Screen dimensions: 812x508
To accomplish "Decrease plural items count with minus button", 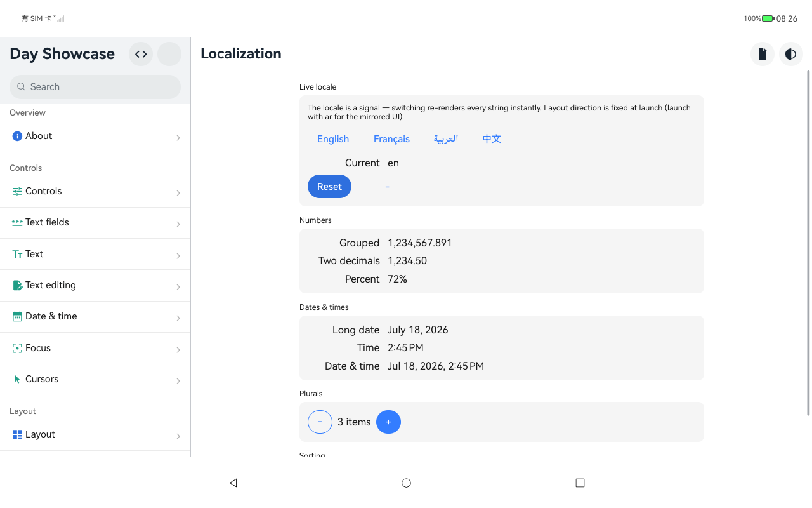I will click(320, 422).
